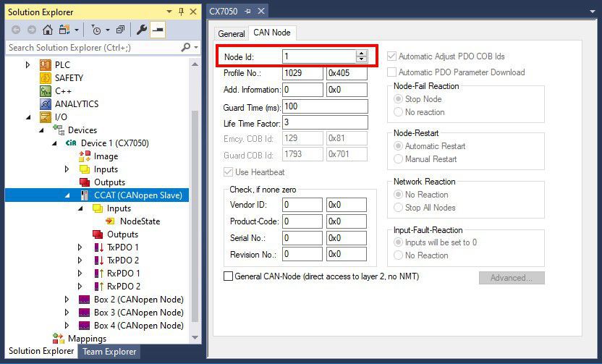Click the Collapse All icon in Solution Explorer

(x=120, y=30)
